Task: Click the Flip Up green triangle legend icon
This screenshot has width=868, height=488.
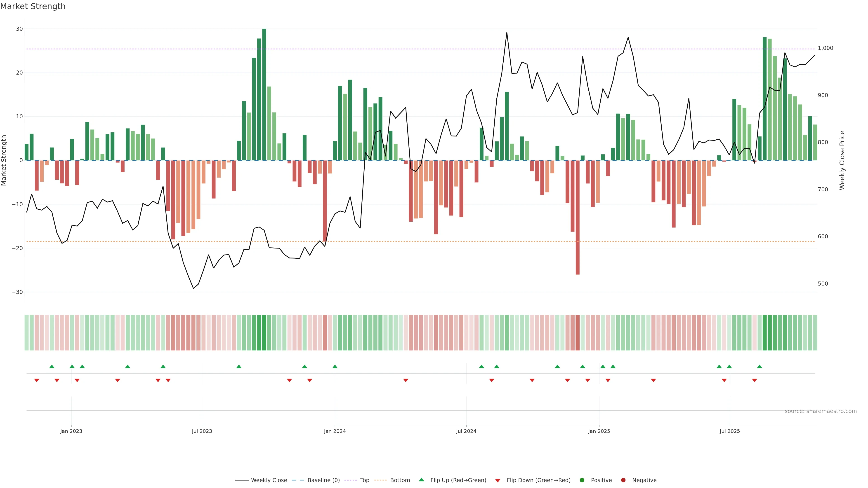Action: 421,480
